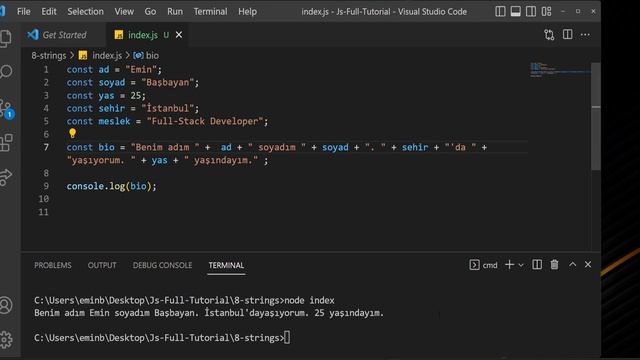Viewport: 640px width, 360px height.
Task: Open the Accounts icon in activity bar
Action: pyautogui.click(x=6, y=305)
